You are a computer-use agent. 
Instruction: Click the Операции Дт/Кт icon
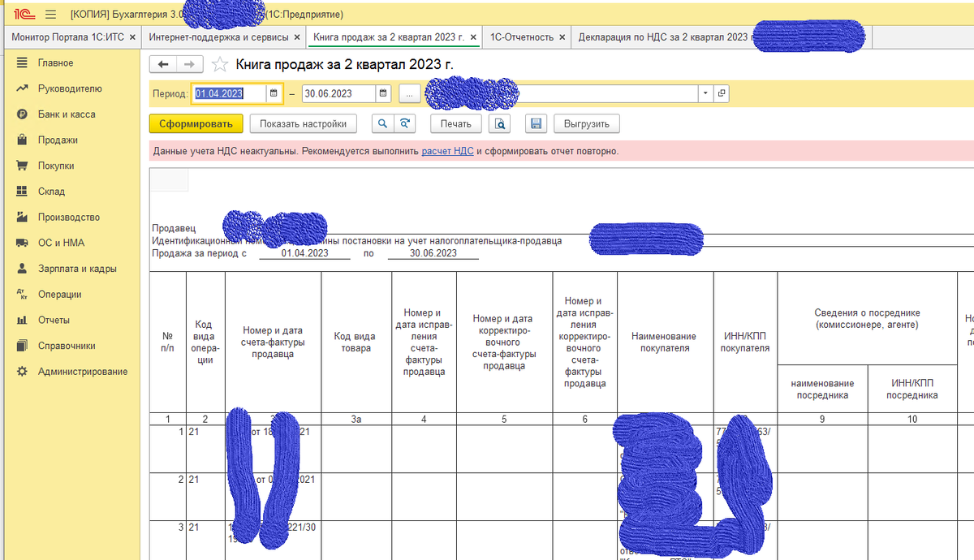coord(22,295)
